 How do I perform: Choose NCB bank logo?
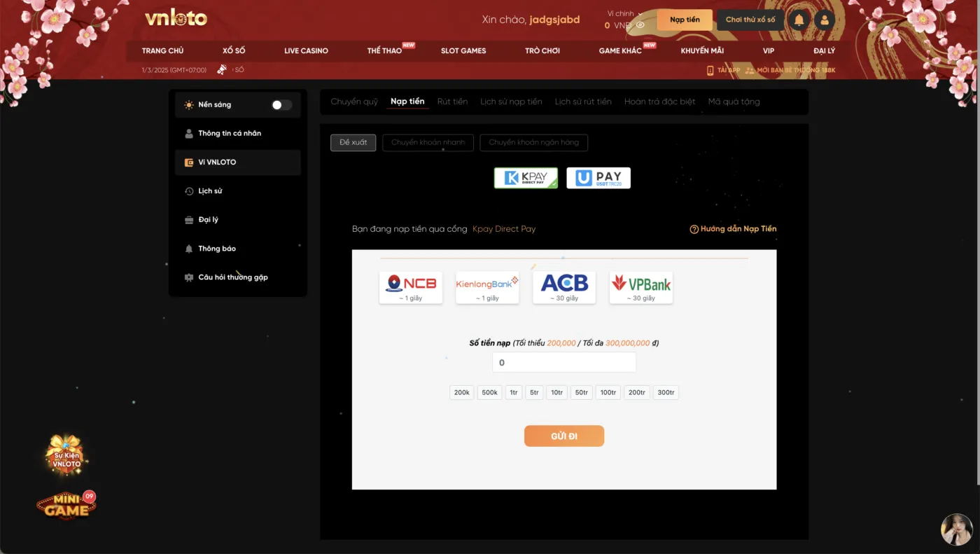pos(411,287)
